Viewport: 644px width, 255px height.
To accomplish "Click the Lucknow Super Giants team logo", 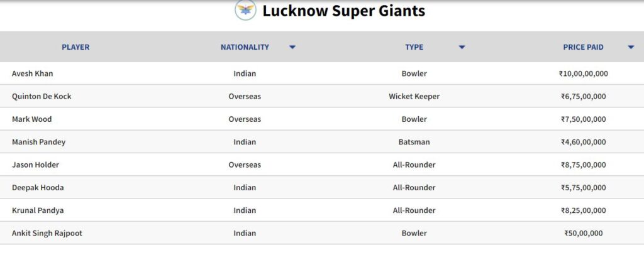I will click(x=246, y=10).
